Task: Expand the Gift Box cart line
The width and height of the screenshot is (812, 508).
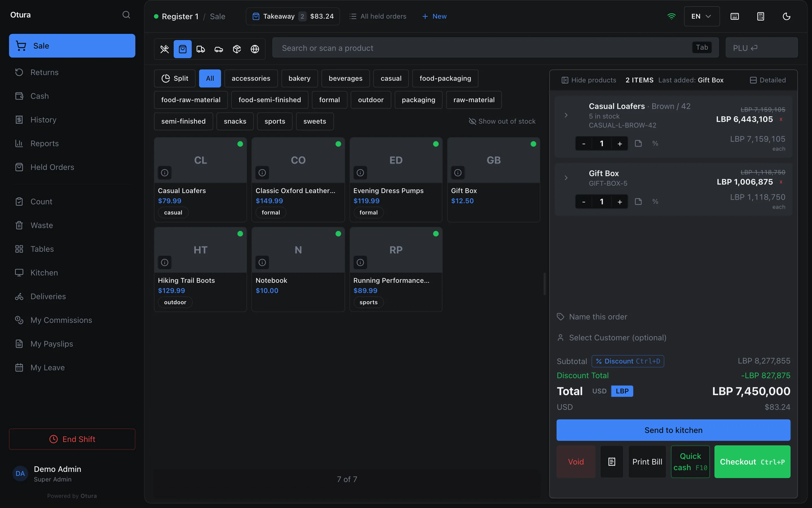Action: [x=566, y=178]
